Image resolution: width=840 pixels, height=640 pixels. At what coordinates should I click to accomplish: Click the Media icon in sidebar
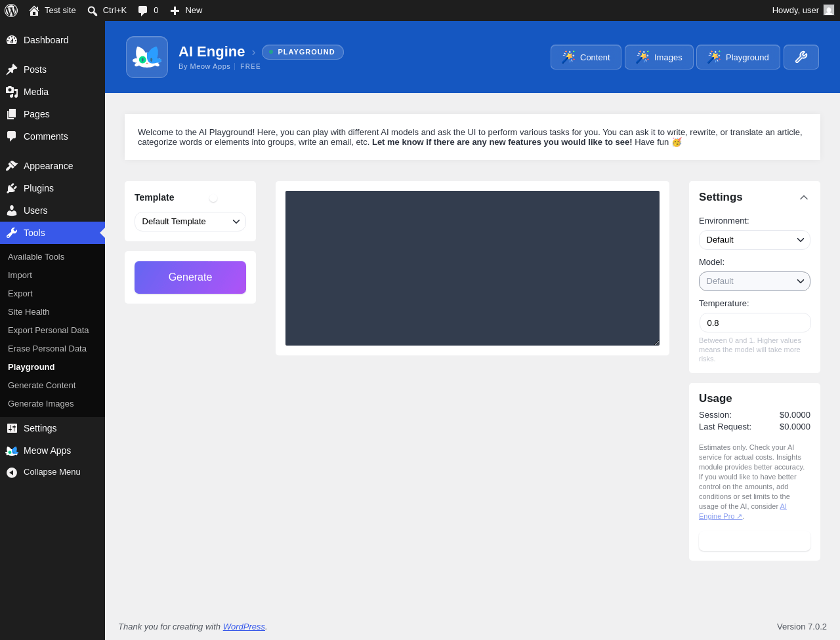[12, 92]
